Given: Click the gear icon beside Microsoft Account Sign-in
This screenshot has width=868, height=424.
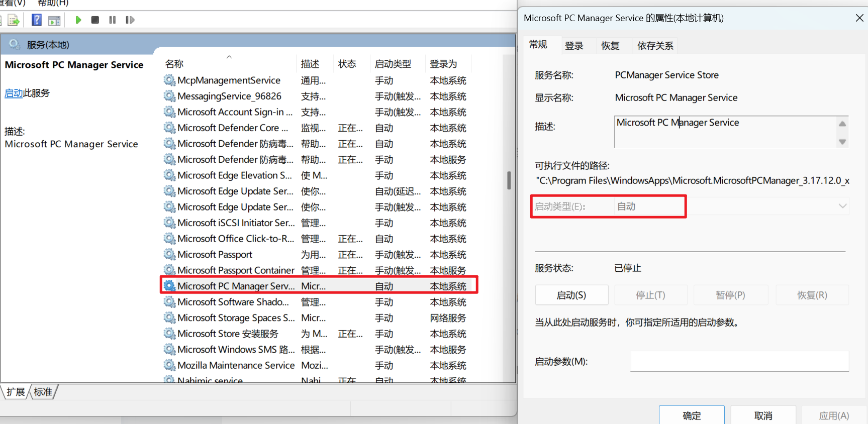Looking at the screenshot, I should point(169,112).
